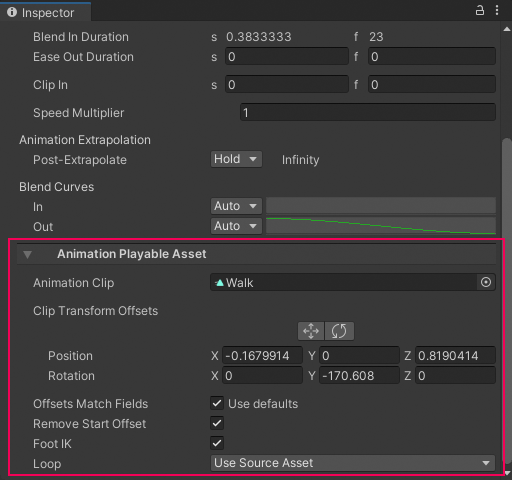
Task: Click the vertical scrollbar thumb
Action: 507,300
